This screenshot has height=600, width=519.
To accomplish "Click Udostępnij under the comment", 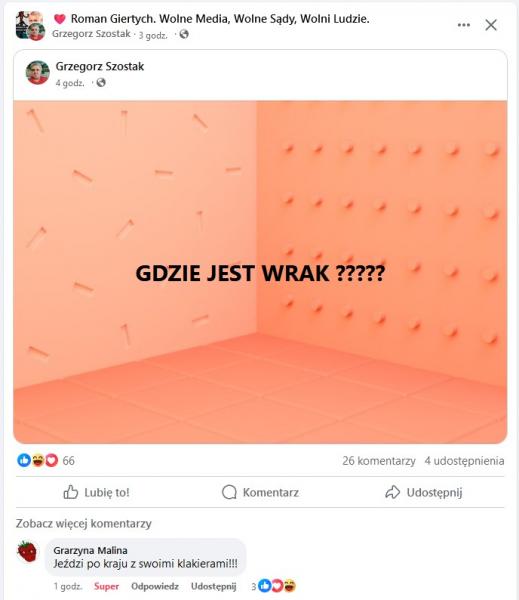I will click(214, 586).
